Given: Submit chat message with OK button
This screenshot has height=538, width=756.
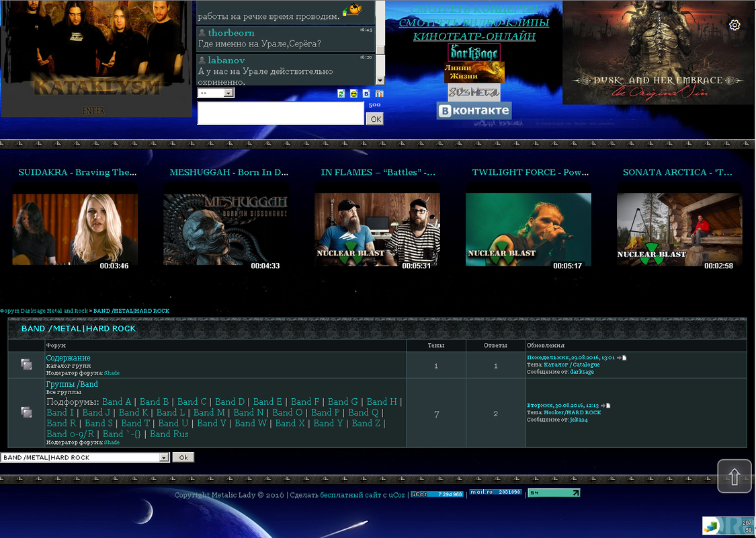Looking at the screenshot, I should (x=375, y=119).
